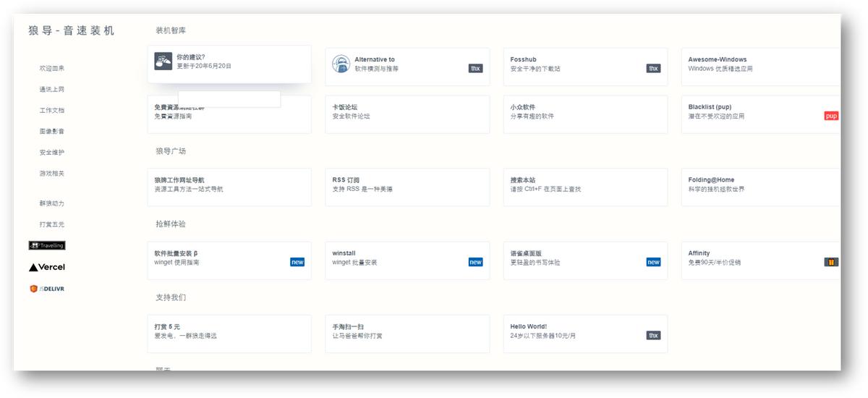
Task: Click the Alternative to logo icon
Action: pyautogui.click(x=341, y=64)
